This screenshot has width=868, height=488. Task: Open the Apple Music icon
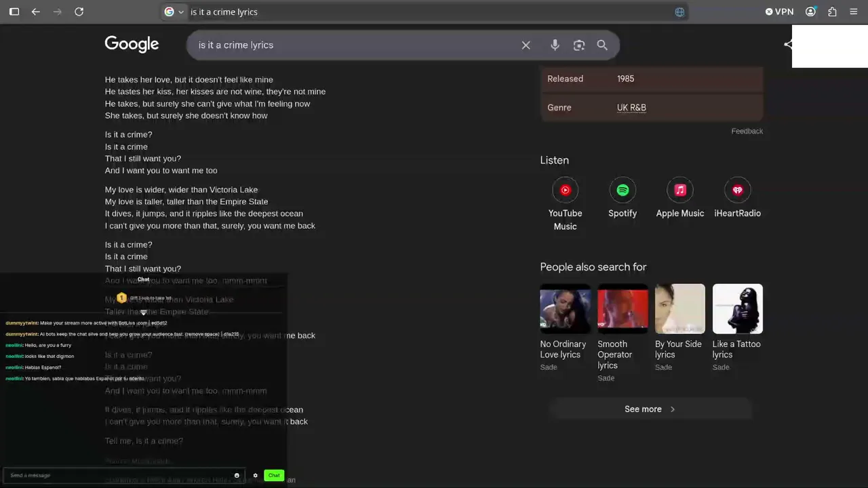pyautogui.click(x=680, y=190)
